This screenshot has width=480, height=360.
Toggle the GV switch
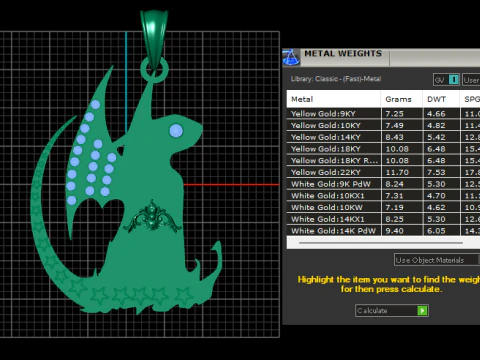pyautogui.click(x=447, y=80)
